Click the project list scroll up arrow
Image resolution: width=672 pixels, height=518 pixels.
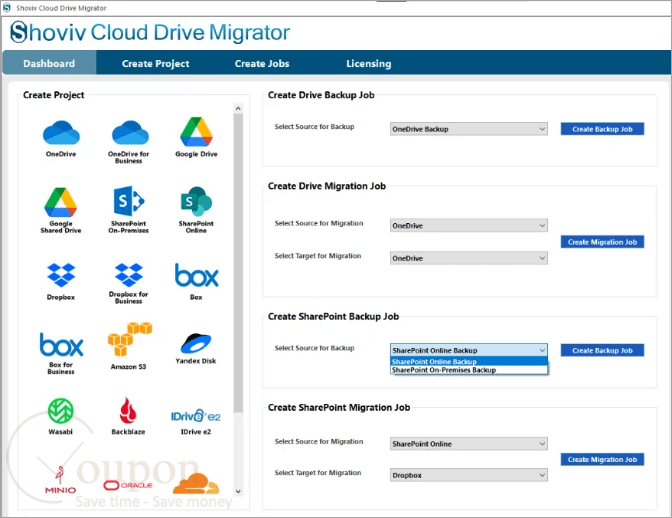238,108
